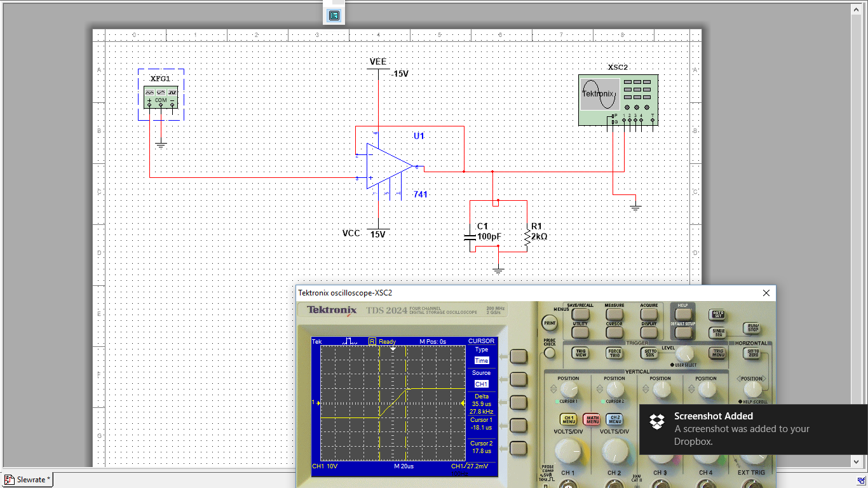The width and height of the screenshot is (868, 488).
Task: Toggle the RUN/STOP button
Action: (753, 328)
